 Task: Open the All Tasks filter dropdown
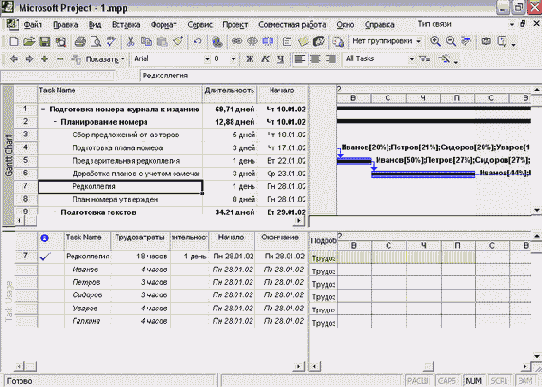click(x=411, y=59)
